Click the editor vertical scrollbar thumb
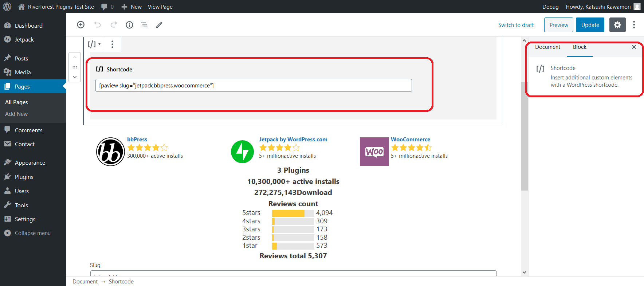 pos(524,136)
